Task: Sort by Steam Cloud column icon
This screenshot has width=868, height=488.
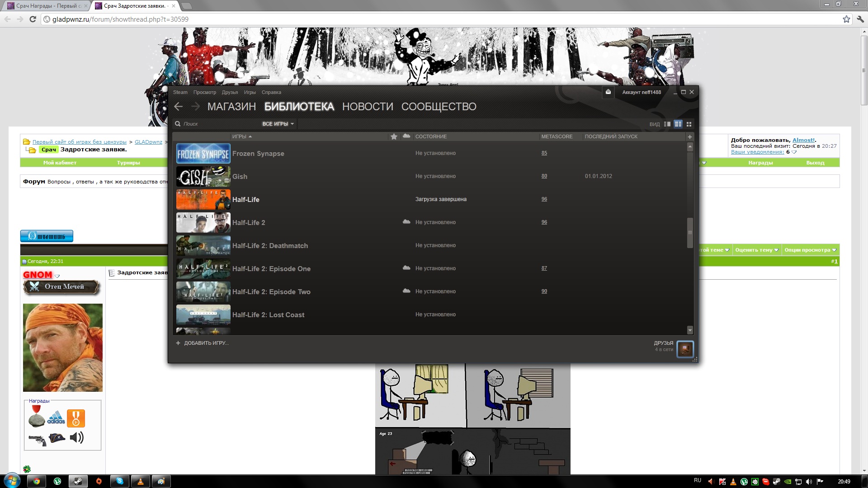Action: click(406, 136)
